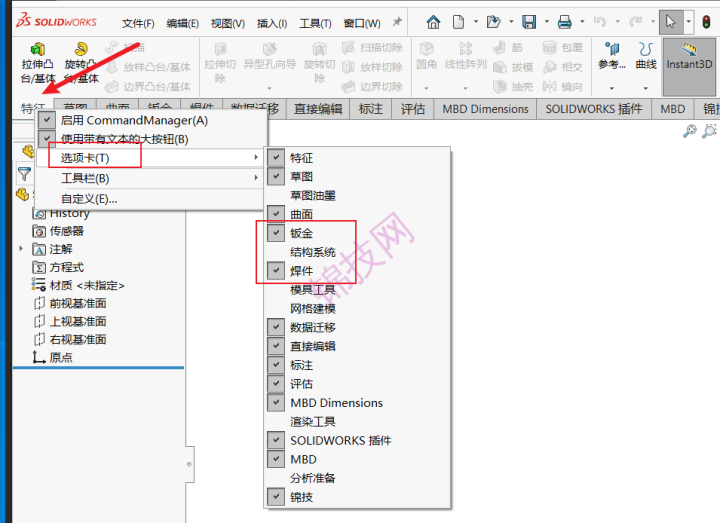This screenshot has width=720, height=523.
Task: Uncheck the 特征 tab checkbox in submenu
Action: click(x=276, y=157)
